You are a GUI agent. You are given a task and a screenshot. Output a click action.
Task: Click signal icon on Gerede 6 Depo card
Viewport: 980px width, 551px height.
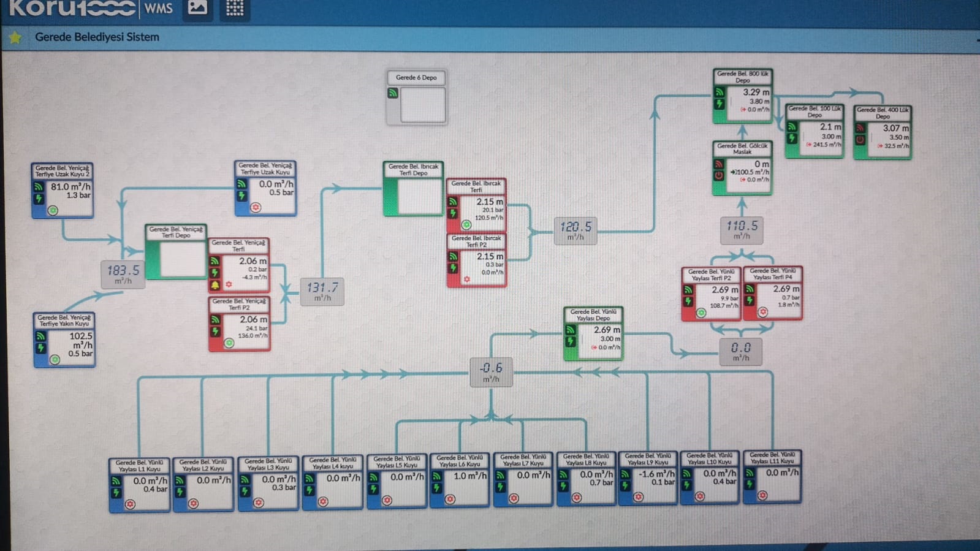(393, 93)
